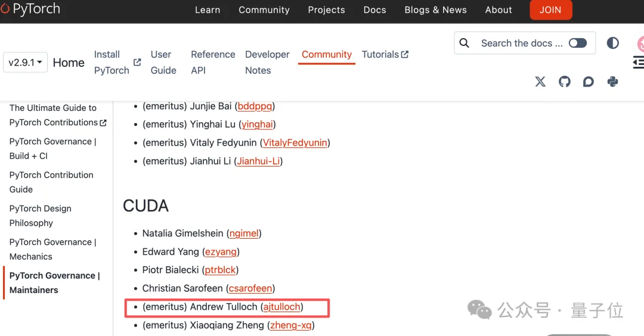Open the Blogs & News menu
644x336 pixels.
click(435, 10)
